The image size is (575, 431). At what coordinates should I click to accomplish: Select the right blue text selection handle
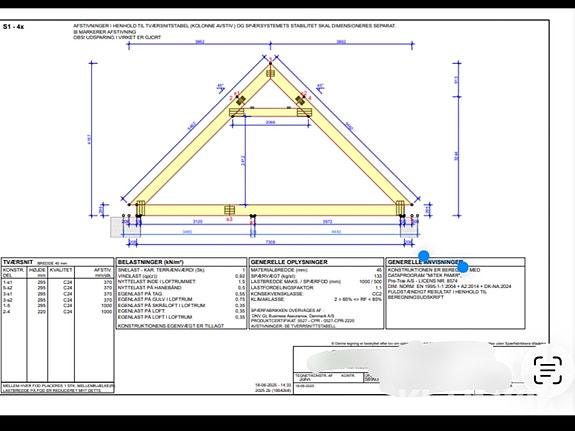pos(463,267)
